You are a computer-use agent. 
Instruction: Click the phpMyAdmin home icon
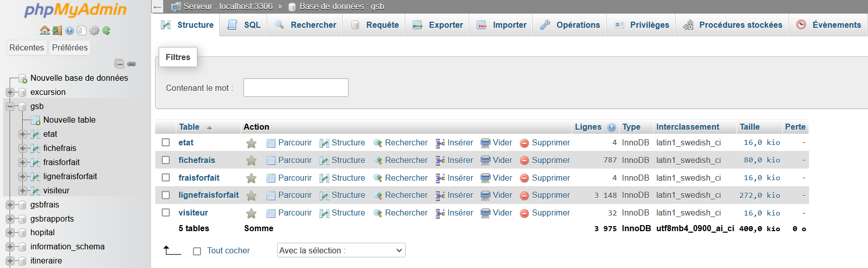click(x=45, y=31)
